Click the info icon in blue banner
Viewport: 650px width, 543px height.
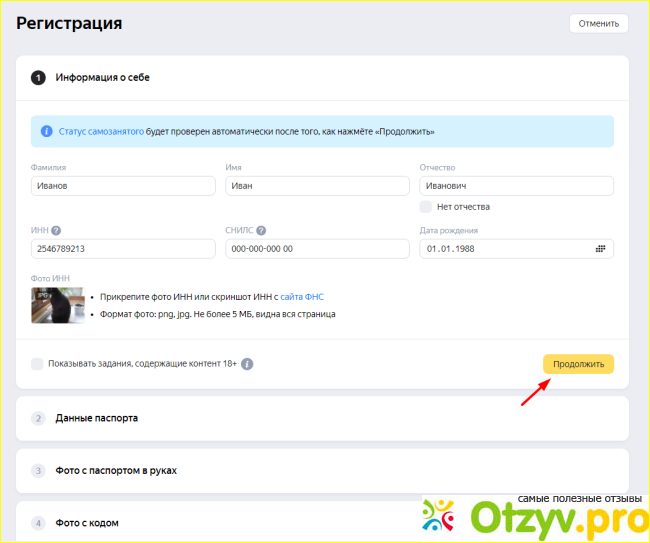click(46, 131)
